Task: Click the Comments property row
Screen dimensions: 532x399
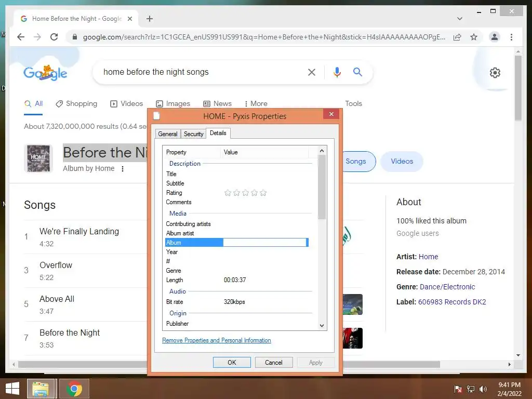Action: [x=236, y=202]
